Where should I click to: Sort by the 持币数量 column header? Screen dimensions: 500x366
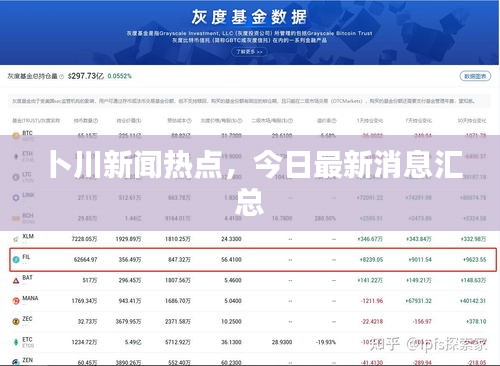point(86,120)
